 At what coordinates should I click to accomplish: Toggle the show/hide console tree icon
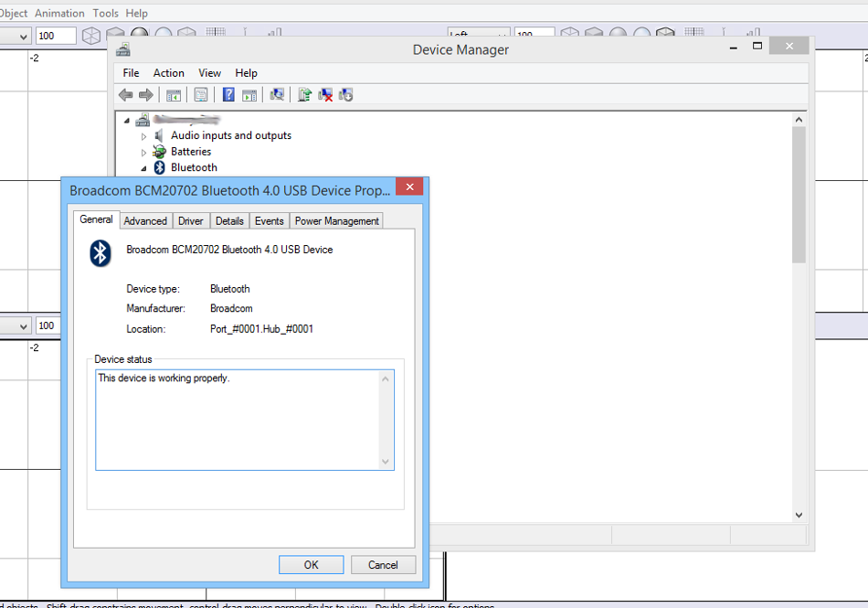coord(174,95)
